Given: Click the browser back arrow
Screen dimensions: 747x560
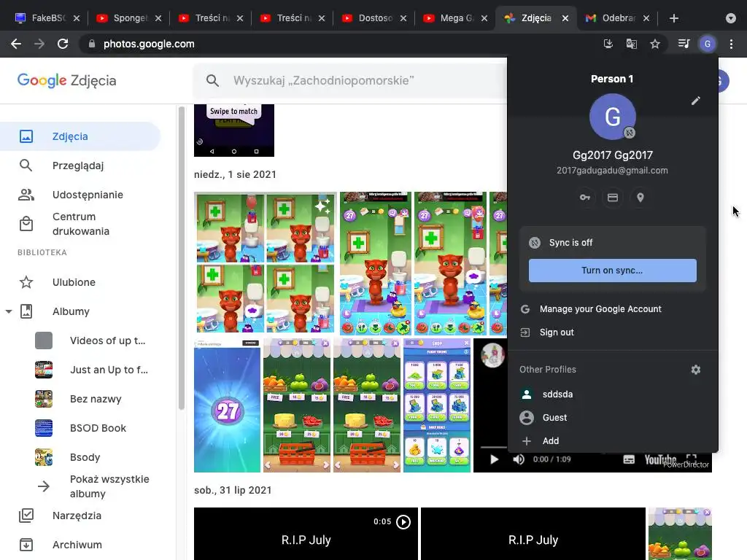Looking at the screenshot, I should 16,44.
